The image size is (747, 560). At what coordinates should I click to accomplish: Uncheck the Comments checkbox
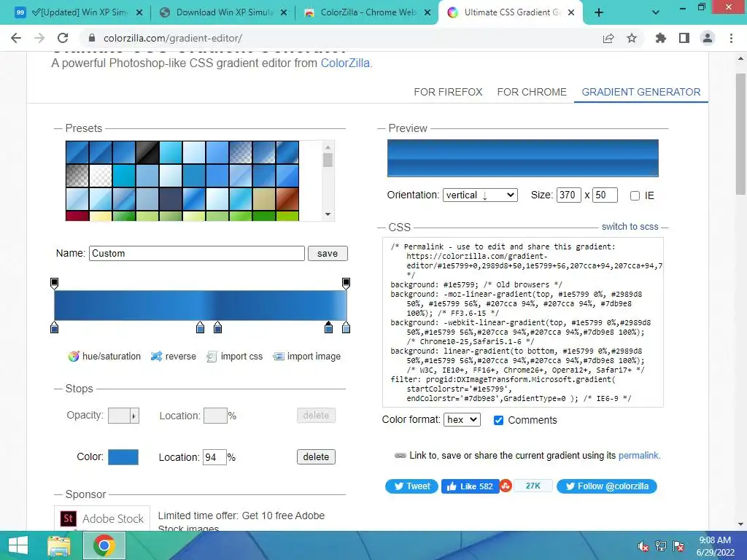(498, 420)
